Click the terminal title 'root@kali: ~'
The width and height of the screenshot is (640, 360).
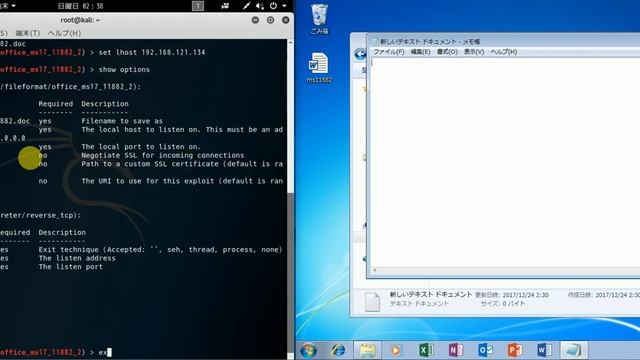tap(80, 20)
